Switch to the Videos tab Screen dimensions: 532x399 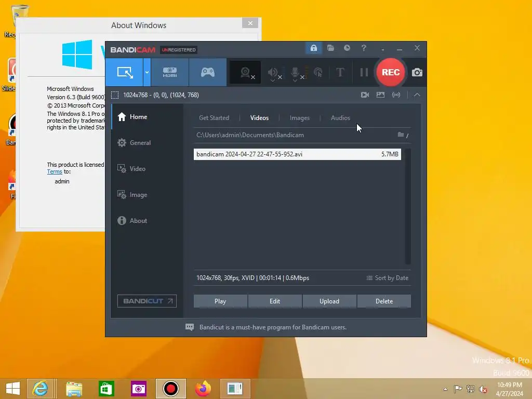[x=259, y=118]
